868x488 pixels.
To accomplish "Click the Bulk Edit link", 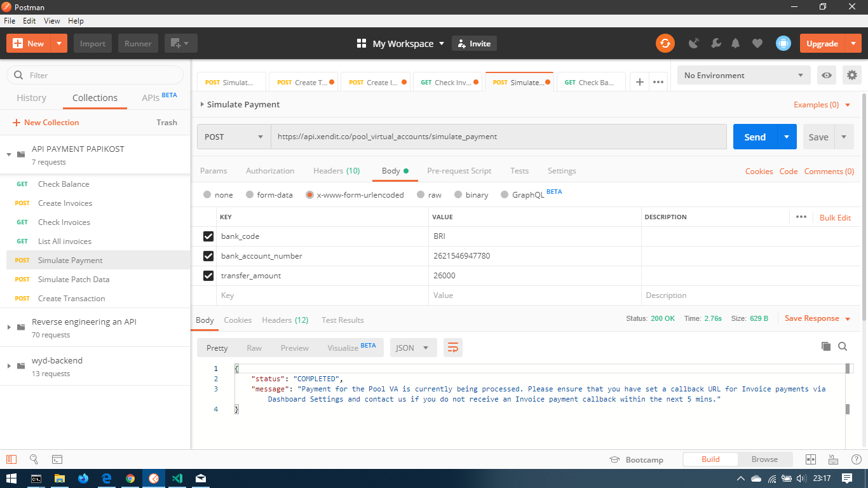I will (835, 217).
